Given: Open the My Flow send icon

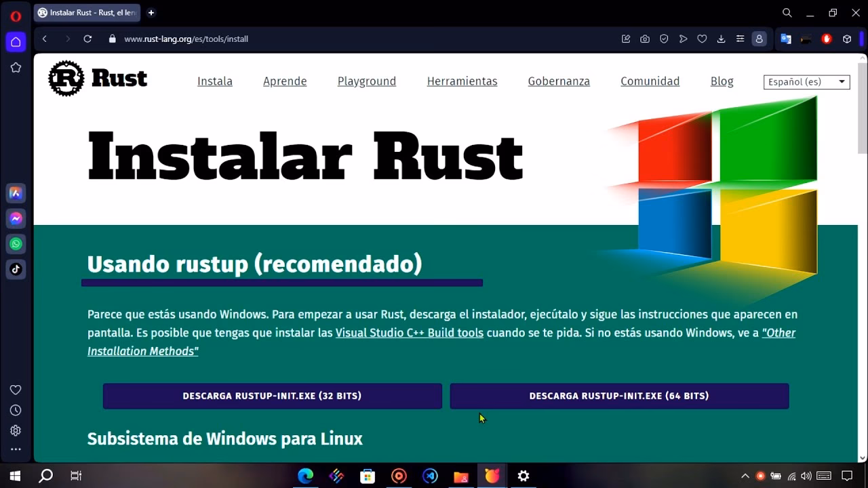Looking at the screenshot, I should (683, 39).
